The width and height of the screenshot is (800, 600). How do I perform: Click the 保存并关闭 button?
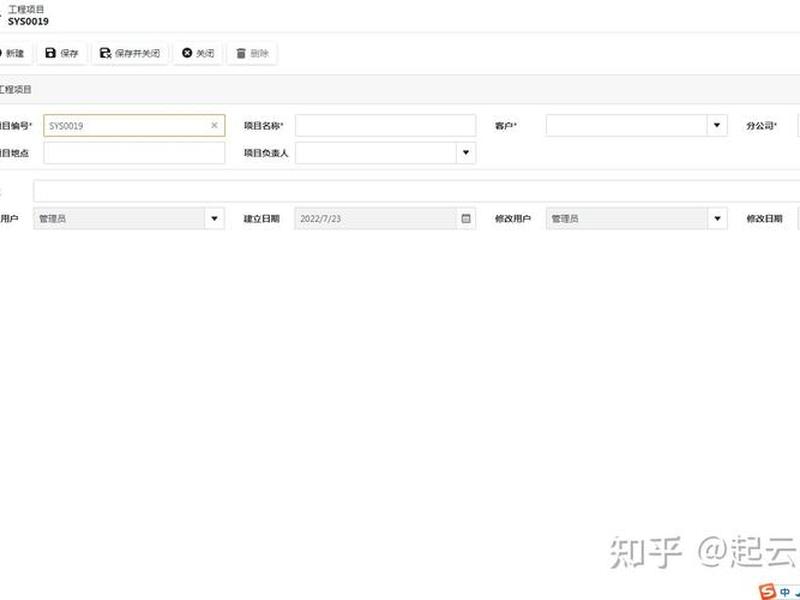(130, 53)
